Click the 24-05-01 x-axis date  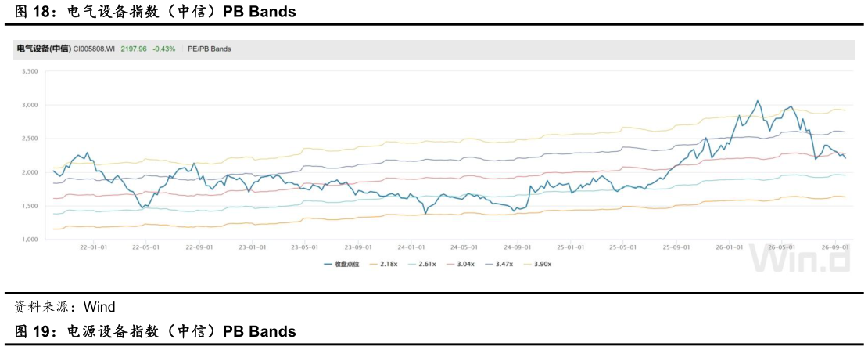(x=464, y=247)
